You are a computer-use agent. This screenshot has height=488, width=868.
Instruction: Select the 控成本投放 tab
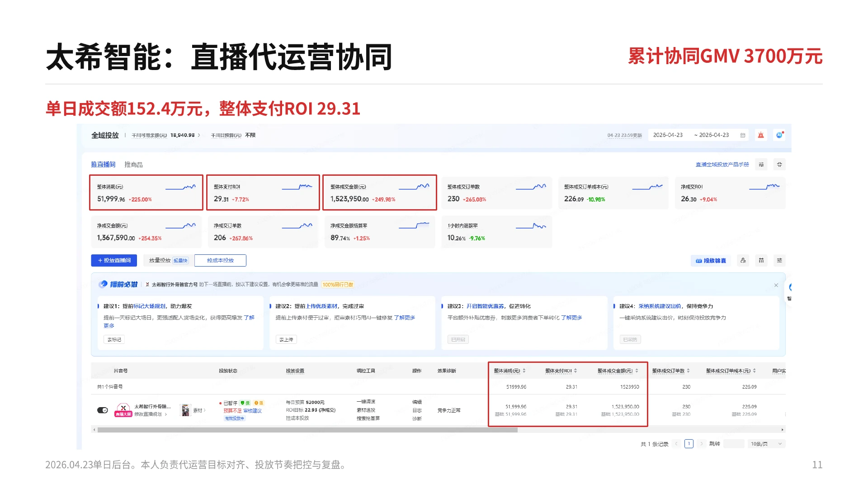point(220,260)
